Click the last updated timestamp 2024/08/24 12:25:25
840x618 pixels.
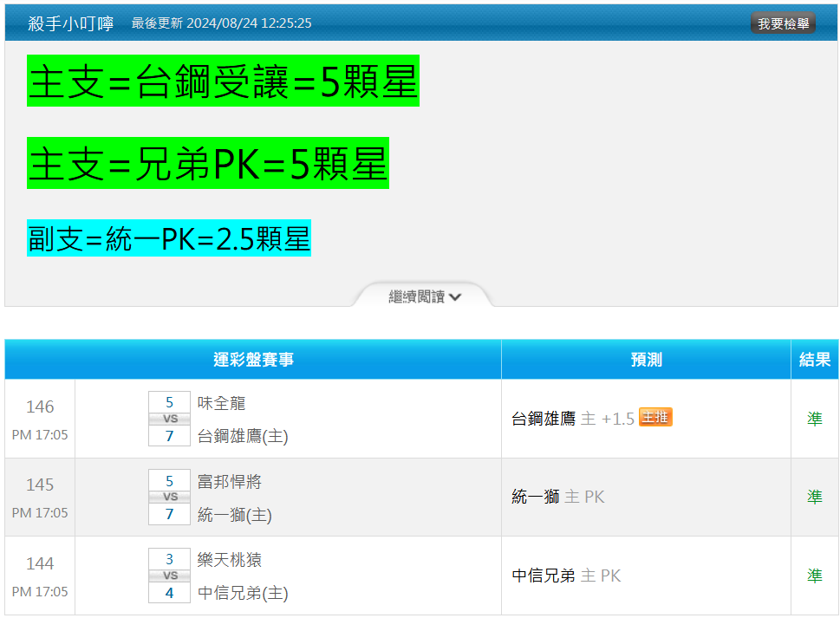[249, 23]
